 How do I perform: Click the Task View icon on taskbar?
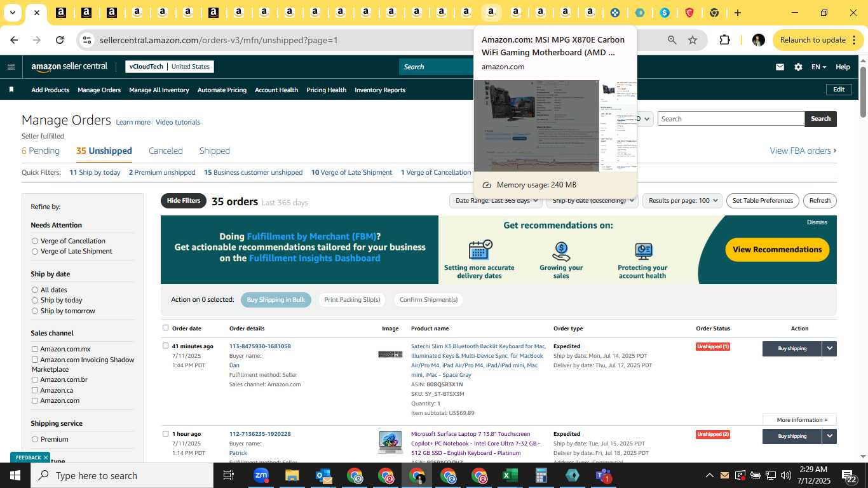pyautogui.click(x=229, y=475)
